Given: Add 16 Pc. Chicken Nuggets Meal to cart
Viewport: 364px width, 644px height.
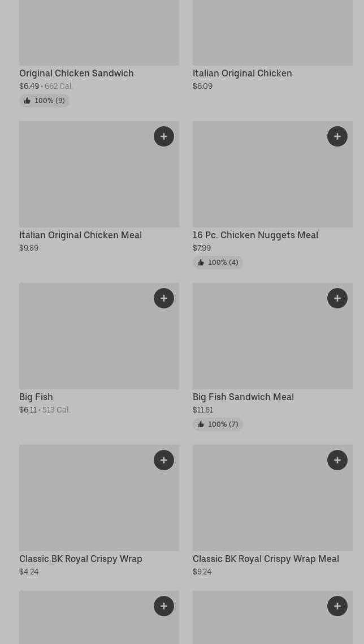Looking at the screenshot, I should click(x=337, y=136).
